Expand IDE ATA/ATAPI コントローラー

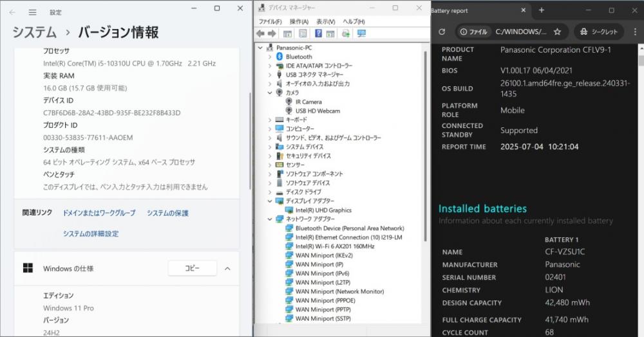(x=270, y=66)
